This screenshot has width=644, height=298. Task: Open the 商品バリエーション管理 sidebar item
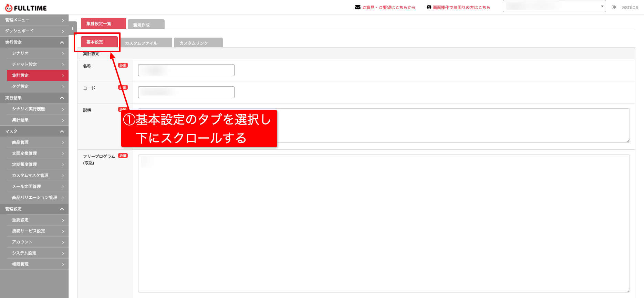click(38, 197)
